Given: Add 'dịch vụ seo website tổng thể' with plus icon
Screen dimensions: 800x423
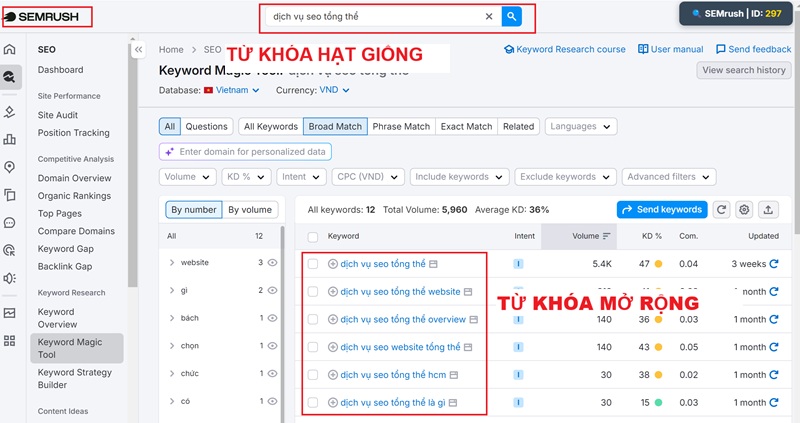Looking at the screenshot, I should point(333,347).
